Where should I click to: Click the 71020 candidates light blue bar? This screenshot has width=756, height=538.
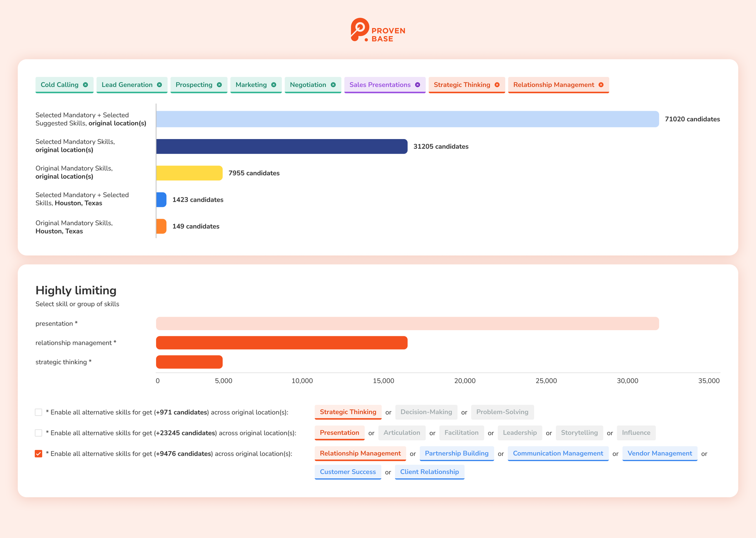[407, 119]
